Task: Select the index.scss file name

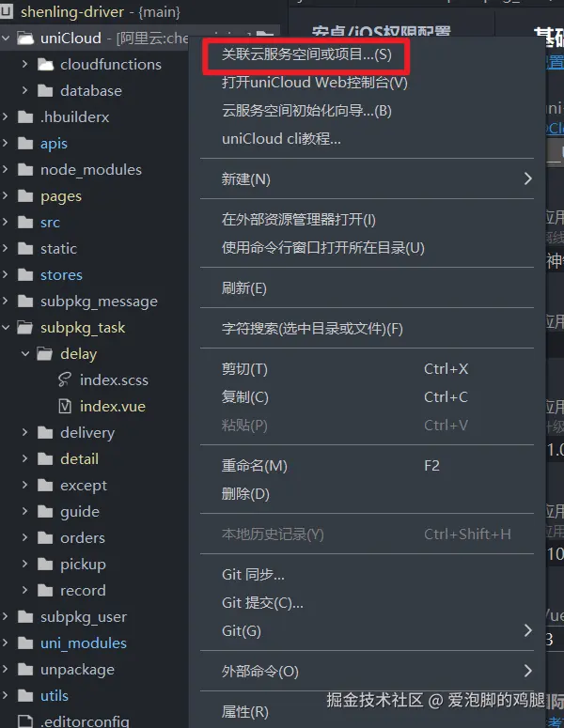Action: [114, 380]
